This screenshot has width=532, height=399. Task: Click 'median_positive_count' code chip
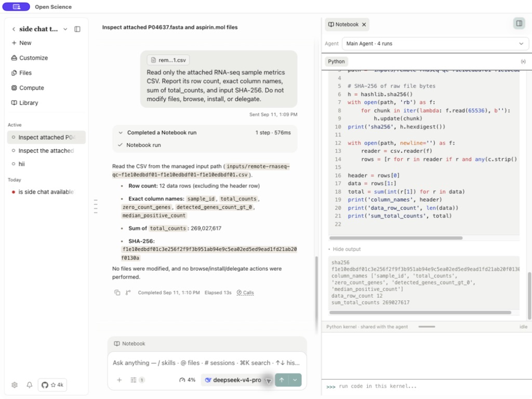point(154,216)
